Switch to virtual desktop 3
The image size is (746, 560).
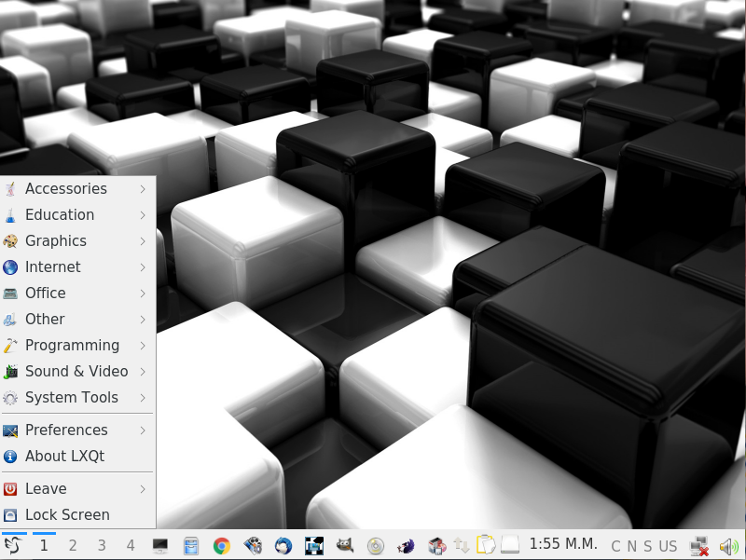(x=102, y=546)
